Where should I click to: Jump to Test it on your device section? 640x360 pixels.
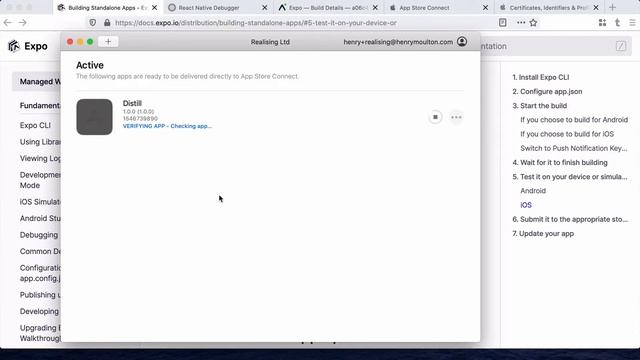click(x=570, y=177)
